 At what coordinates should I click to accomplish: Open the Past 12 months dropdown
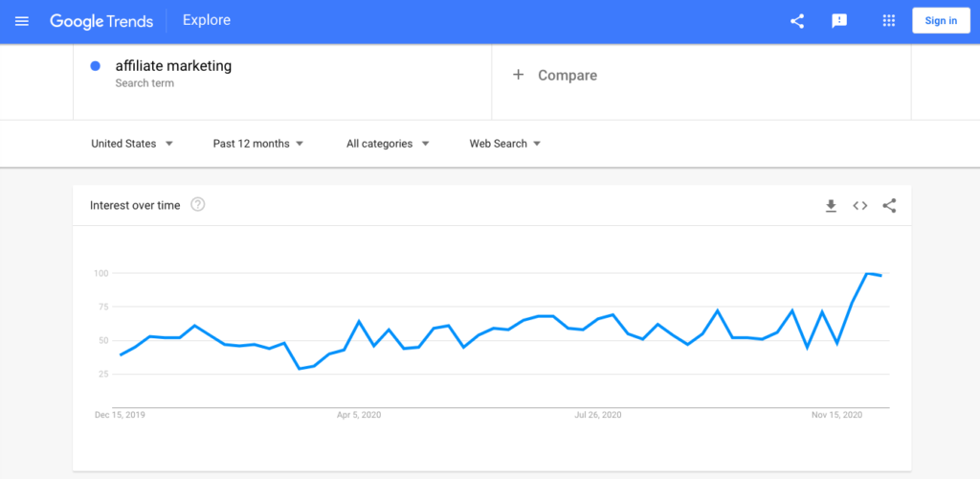coord(258,144)
